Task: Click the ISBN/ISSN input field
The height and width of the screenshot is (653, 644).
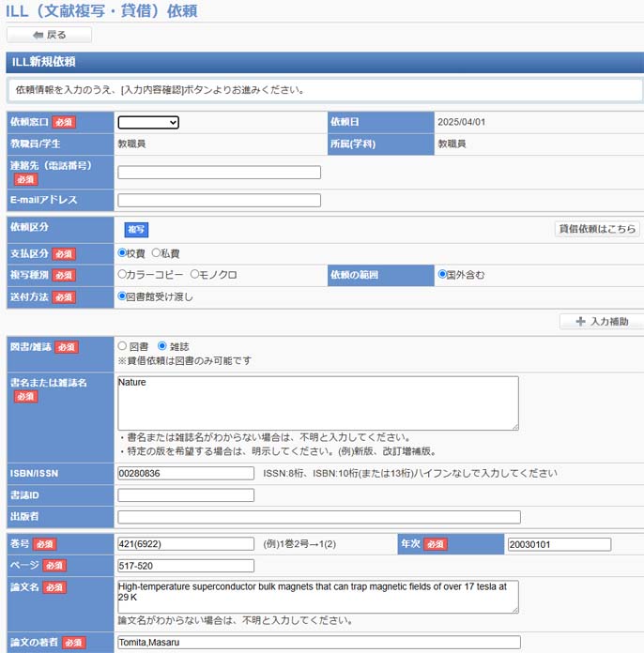Action: (x=186, y=474)
